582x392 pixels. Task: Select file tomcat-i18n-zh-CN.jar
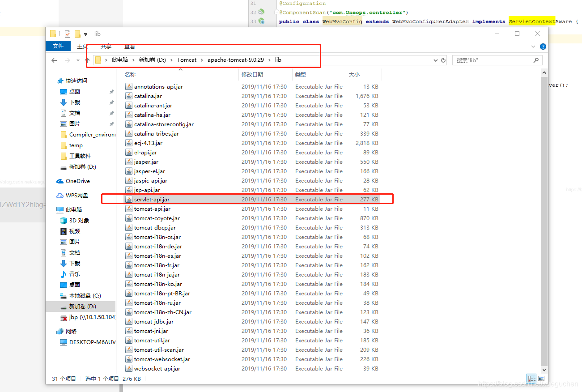point(163,312)
